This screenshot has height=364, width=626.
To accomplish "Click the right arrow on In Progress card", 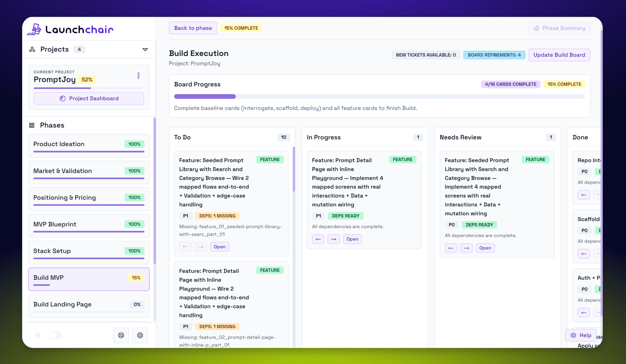I will [x=333, y=239].
